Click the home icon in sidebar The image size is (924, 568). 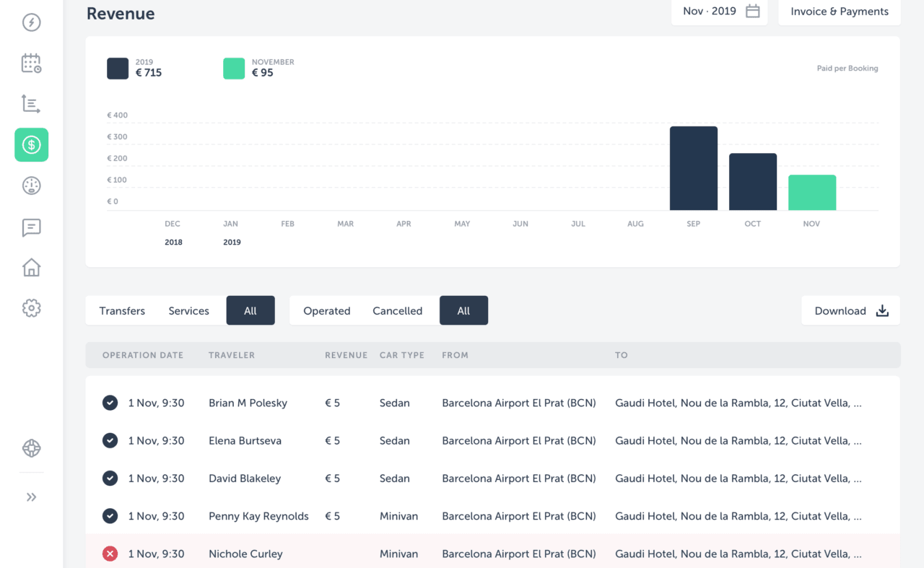click(31, 268)
